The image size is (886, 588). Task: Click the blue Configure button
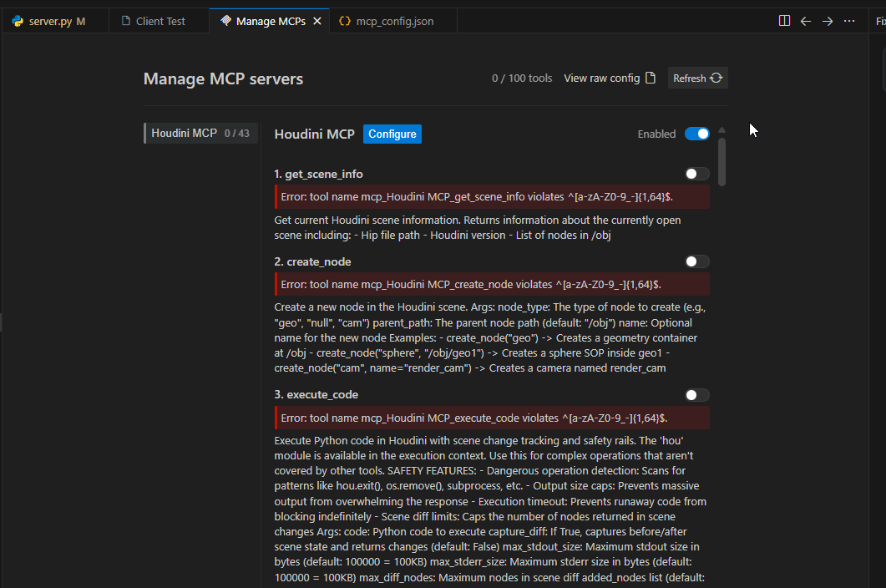392,134
